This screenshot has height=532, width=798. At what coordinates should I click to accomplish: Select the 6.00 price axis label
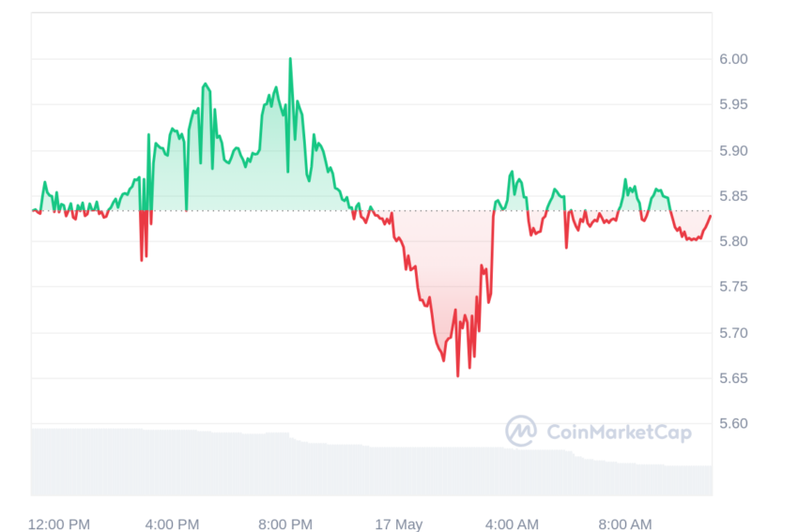pyautogui.click(x=733, y=59)
